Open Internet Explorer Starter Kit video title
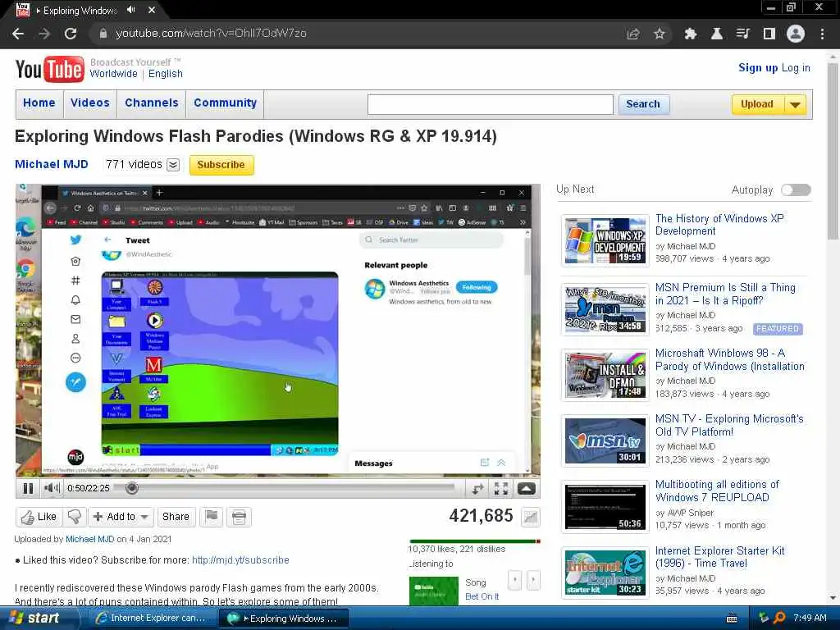Screen dimensions: 840x630 [720, 557]
